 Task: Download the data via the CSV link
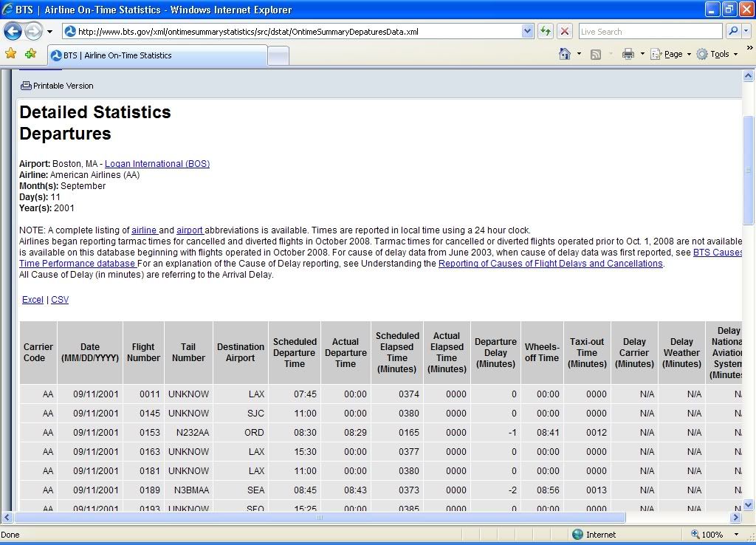tap(60, 300)
